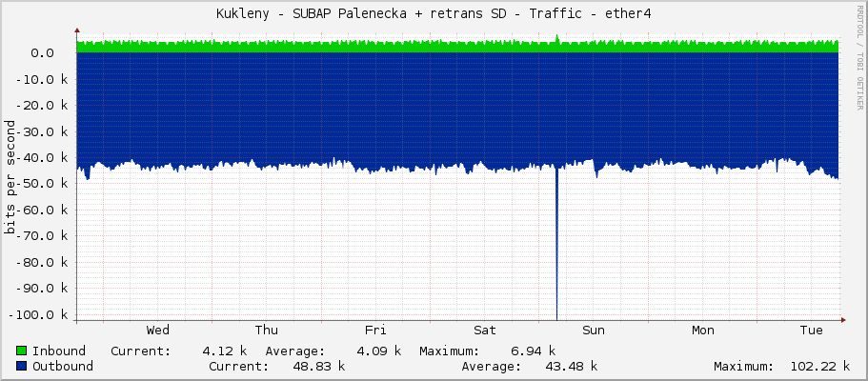Image resolution: width=868 pixels, height=381 pixels.
Task: Click the Inbound maximum value 6.94 k
Action: point(533,351)
